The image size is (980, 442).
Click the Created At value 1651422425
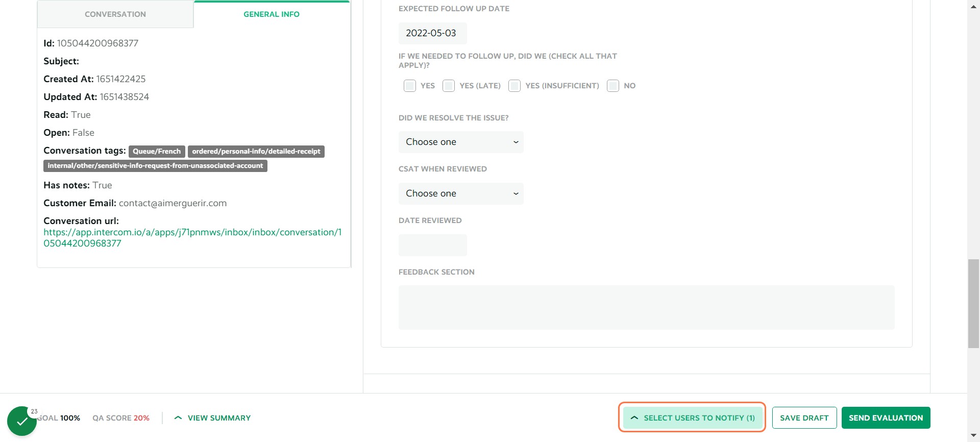pos(121,79)
